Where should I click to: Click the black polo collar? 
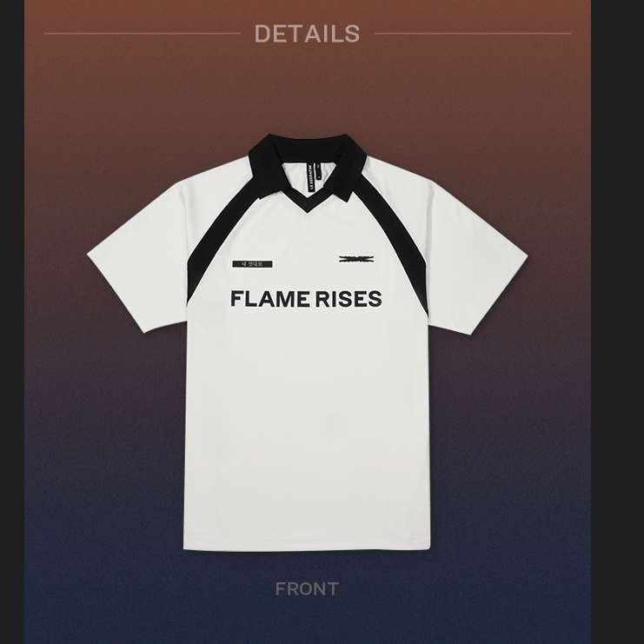[307, 164]
